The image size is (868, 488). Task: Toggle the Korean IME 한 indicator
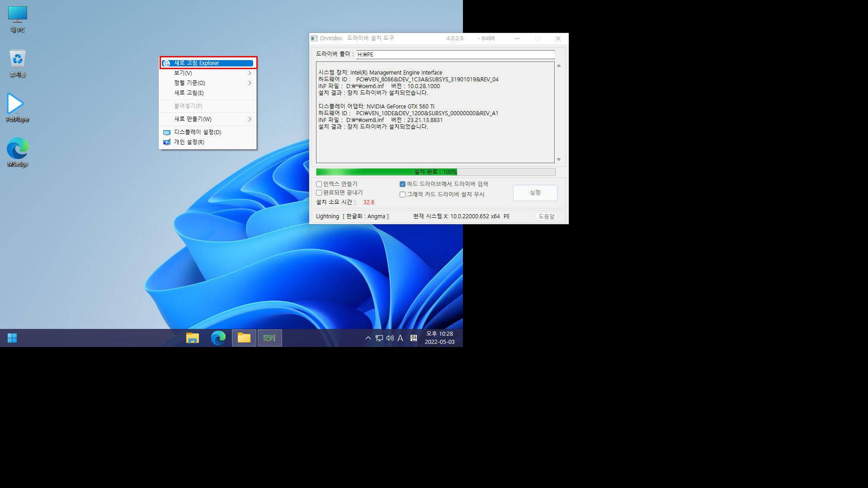coord(414,338)
